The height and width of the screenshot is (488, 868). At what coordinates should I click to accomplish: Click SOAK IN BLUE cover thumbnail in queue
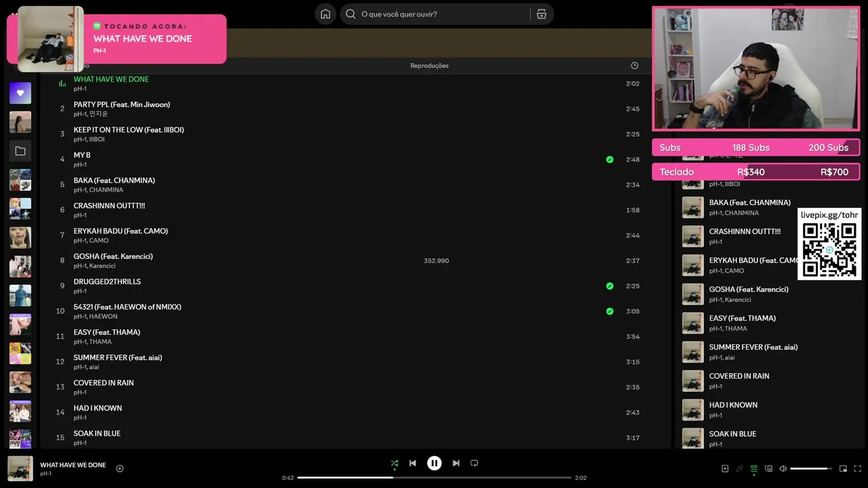pyautogui.click(x=693, y=438)
